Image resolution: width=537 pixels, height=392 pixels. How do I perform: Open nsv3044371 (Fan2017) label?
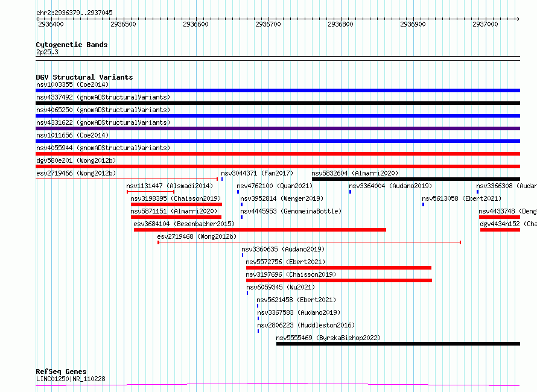tap(257, 173)
